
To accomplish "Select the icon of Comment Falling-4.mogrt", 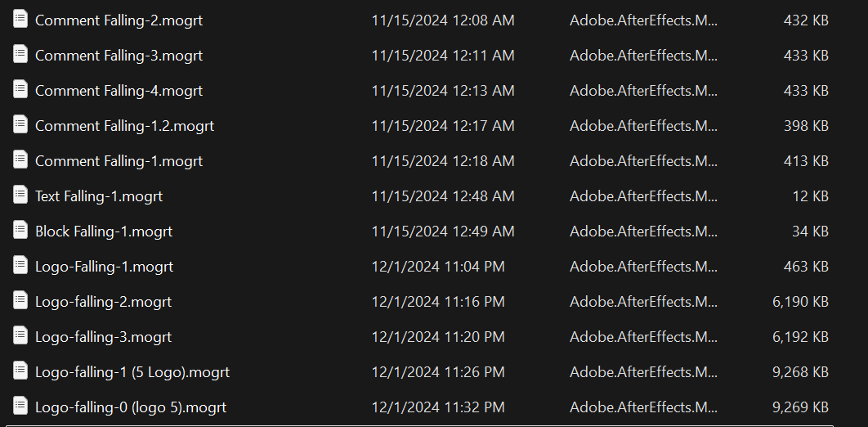I will pos(20,90).
